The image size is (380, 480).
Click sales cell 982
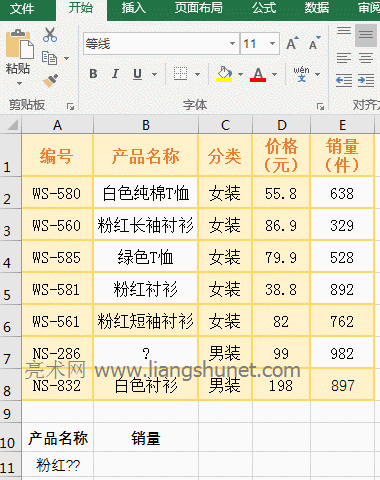pyautogui.click(x=342, y=353)
